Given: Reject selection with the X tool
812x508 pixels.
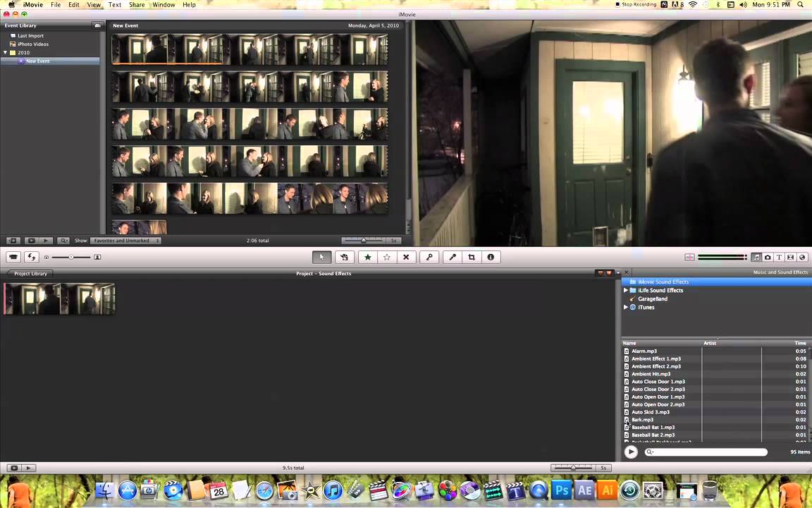Looking at the screenshot, I should coord(406,257).
